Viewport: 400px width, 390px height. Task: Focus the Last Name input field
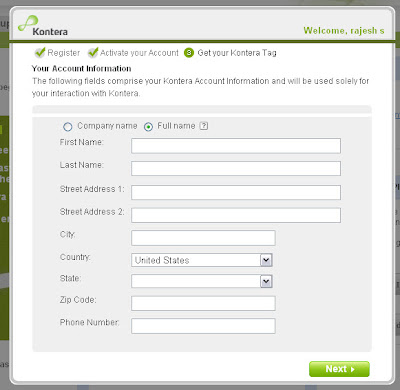pos(236,169)
